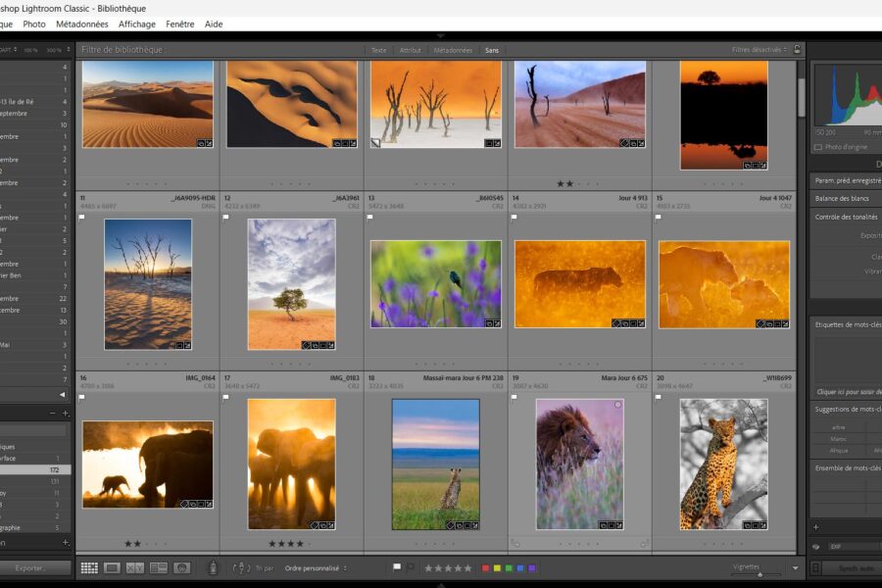Toggle sort direction a-z icon

coord(242,567)
